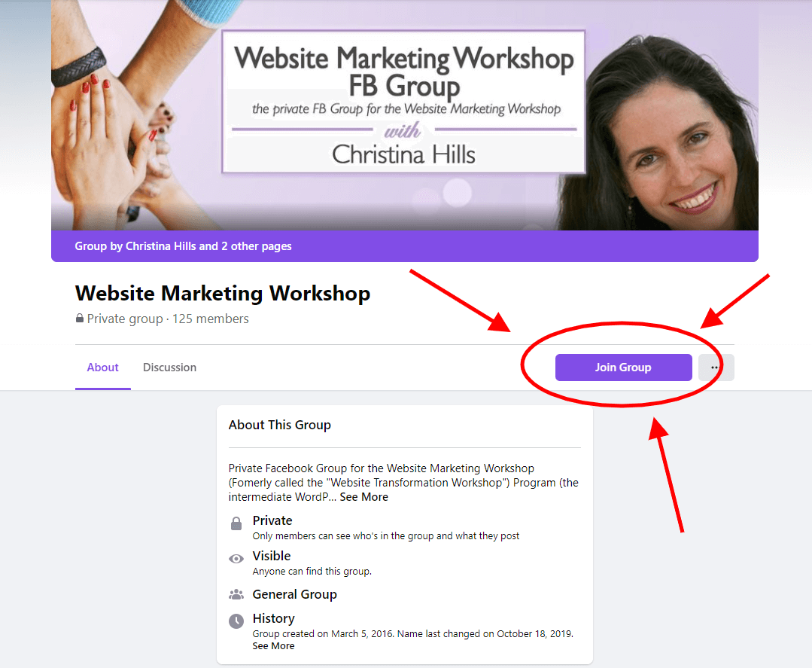Image resolution: width=812 pixels, height=668 pixels.
Task: Click the About This Group heading
Action: coord(280,425)
